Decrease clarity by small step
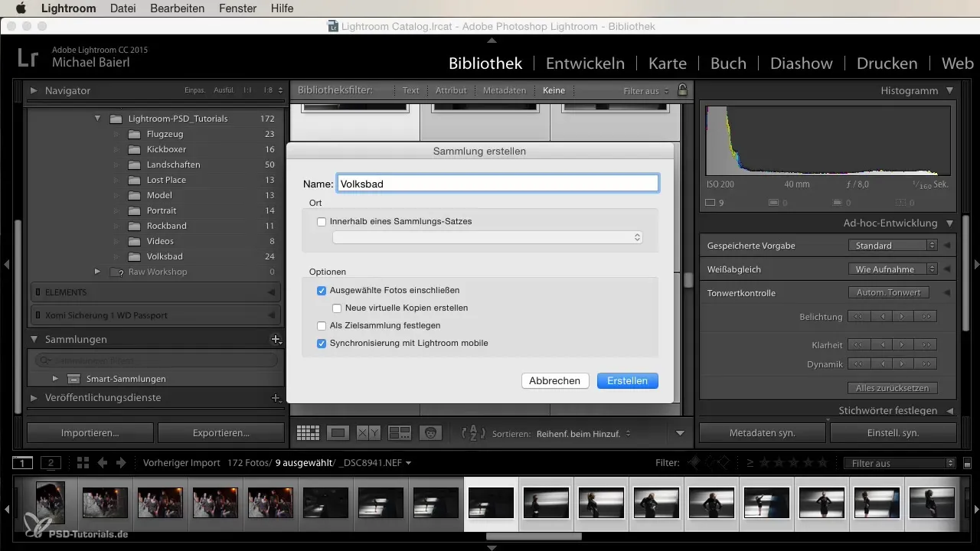The width and height of the screenshot is (980, 551). tap(881, 344)
